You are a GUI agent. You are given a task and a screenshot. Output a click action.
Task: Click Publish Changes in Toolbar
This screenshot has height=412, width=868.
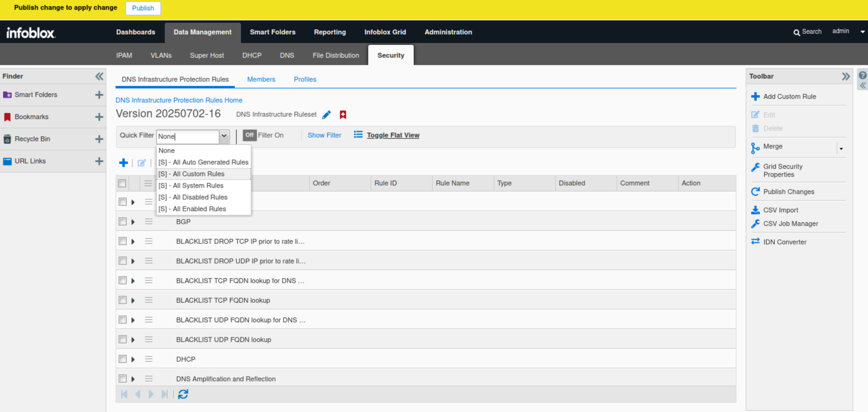pyautogui.click(x=789, y=192)
